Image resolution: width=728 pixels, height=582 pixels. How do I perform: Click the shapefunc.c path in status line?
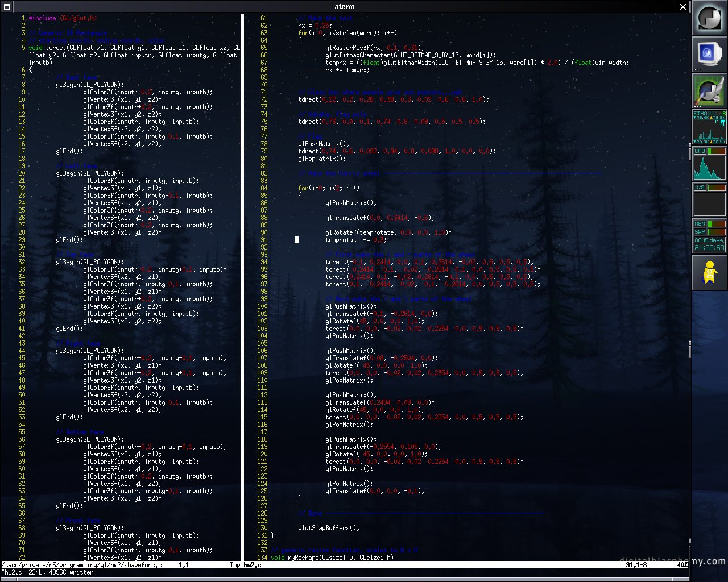point(81,565)
